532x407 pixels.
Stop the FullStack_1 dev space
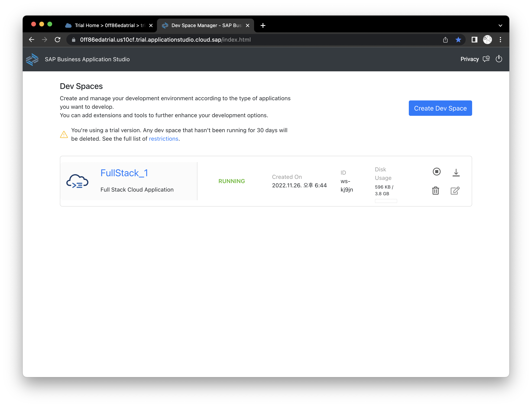click(x=437, y=172)
